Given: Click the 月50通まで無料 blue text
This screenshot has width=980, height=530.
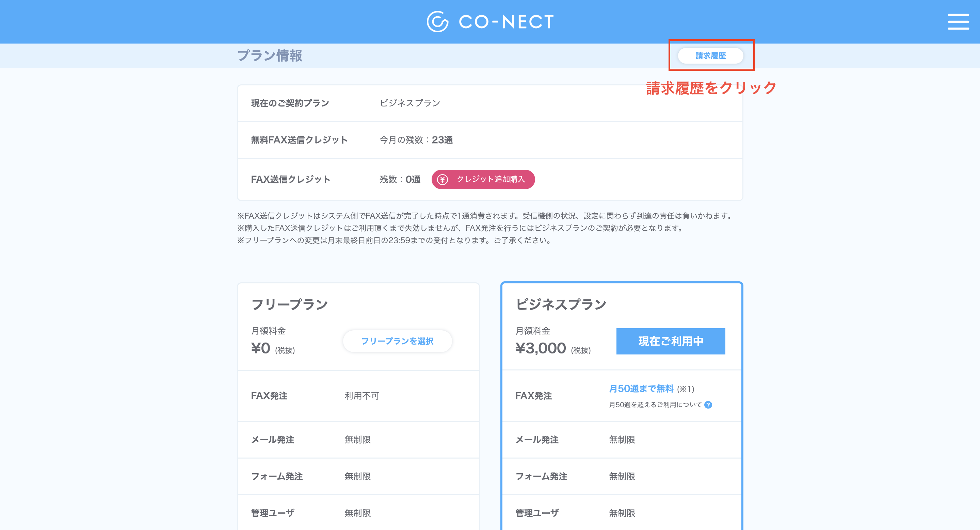Looking at the screenshot, I should pyautogui.click(x=641, y=388).
